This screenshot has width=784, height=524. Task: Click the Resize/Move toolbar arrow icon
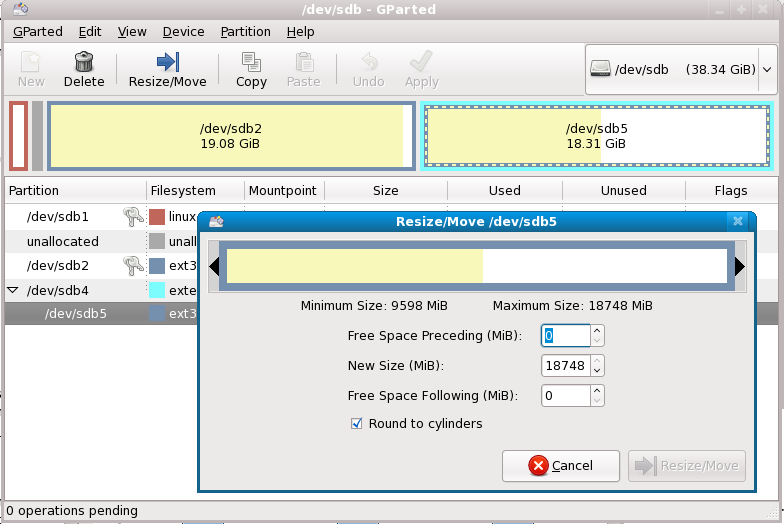[x=168, y=62]
